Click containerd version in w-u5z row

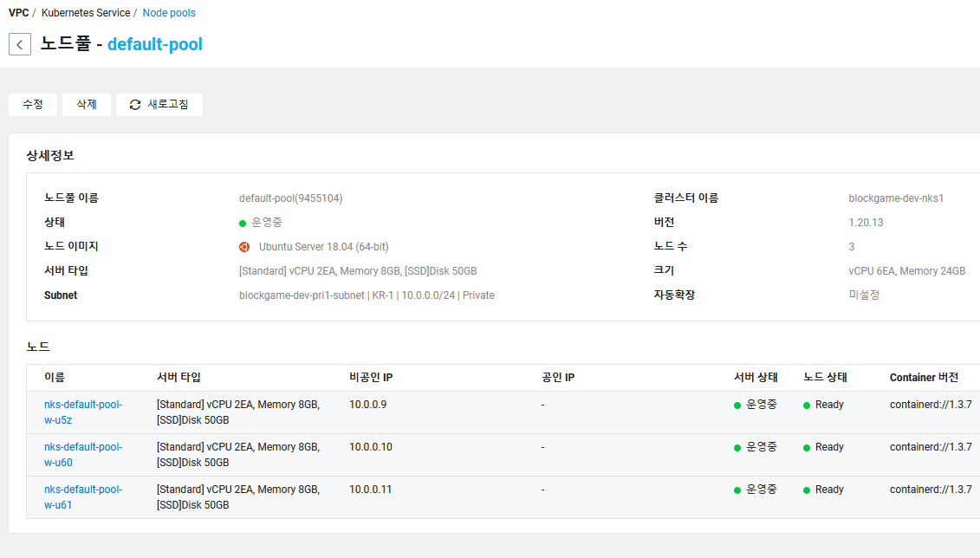pos(931,405)
